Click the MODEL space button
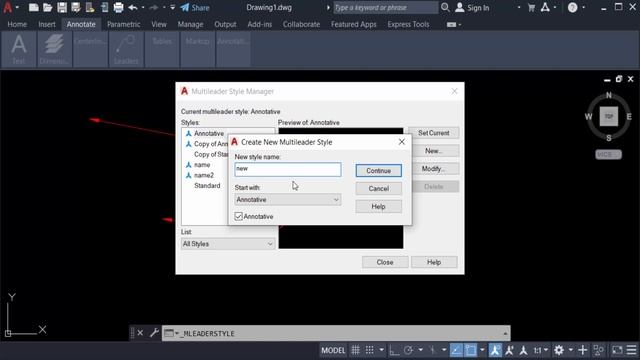 [x=333, y=350]
